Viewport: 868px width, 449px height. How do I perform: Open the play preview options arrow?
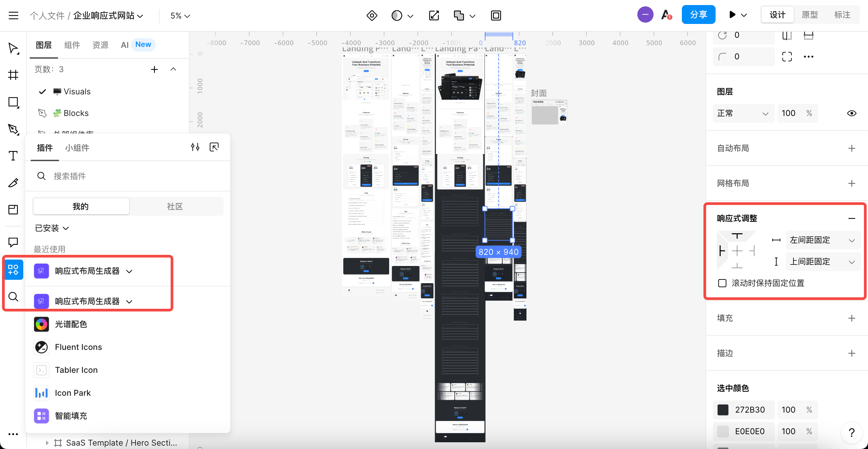[x=744, y=16]
